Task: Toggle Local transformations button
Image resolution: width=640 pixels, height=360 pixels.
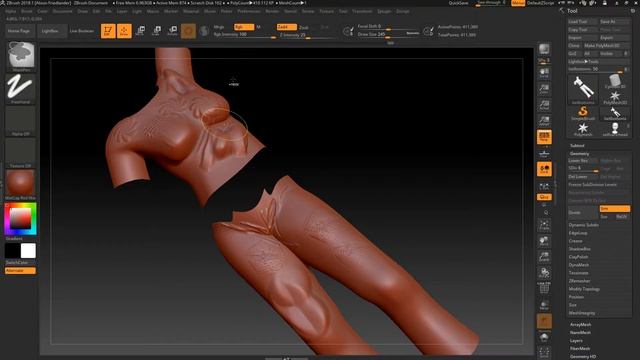Action: (544, 169)
